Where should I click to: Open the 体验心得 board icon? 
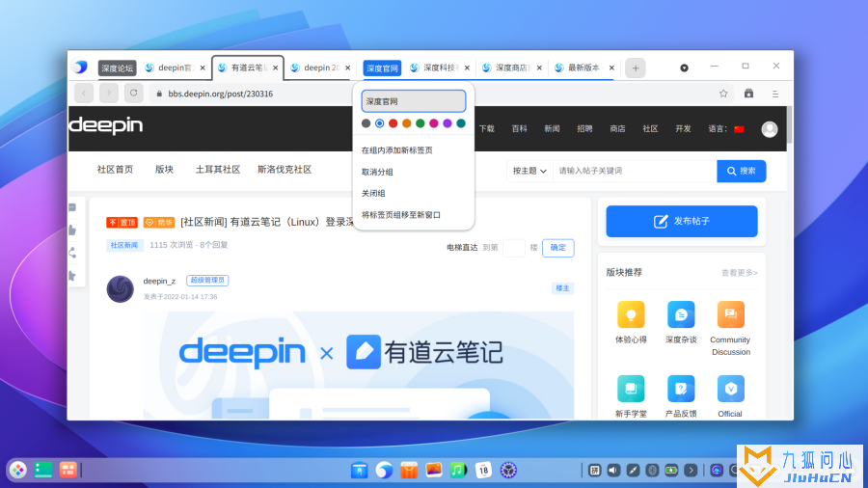click(631, 314)
